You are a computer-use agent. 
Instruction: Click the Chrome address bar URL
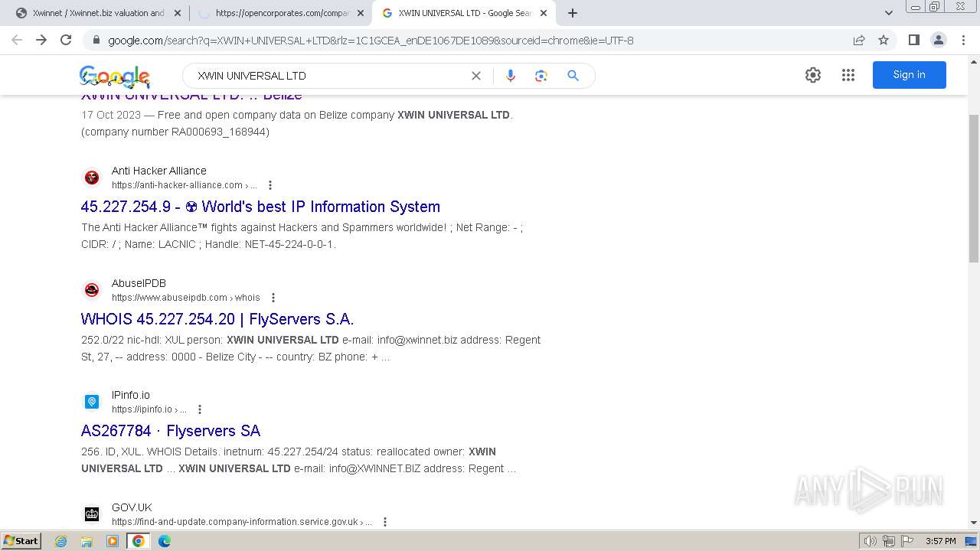coord(371,41)
